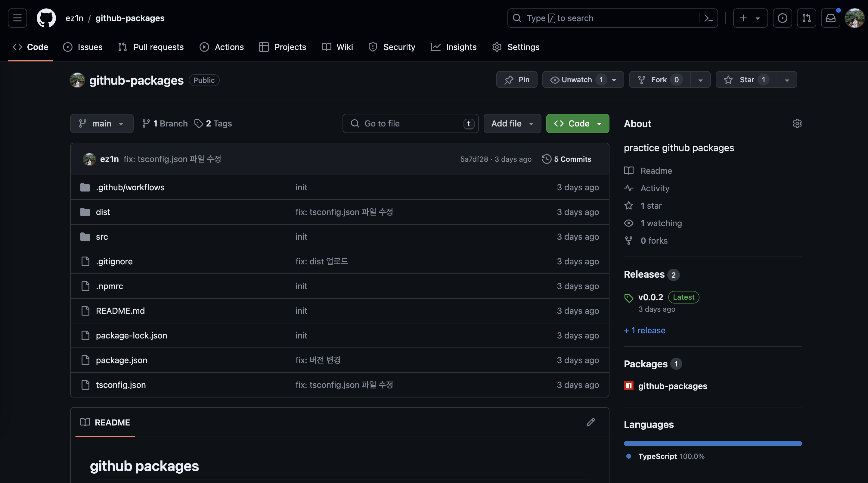Open the green Code dropdown

(x=578, y=123)
